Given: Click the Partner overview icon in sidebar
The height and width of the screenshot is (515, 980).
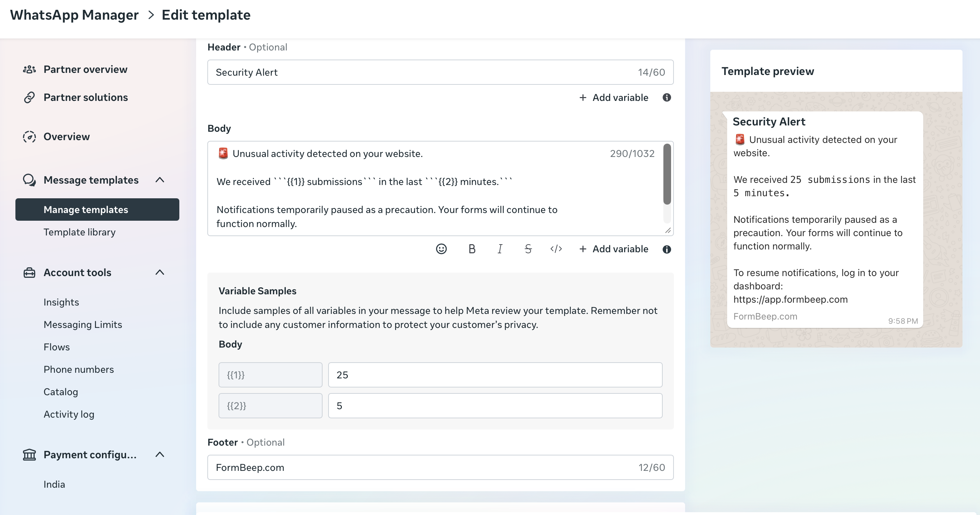Looking at the screenshot, I should click(30, 69).
